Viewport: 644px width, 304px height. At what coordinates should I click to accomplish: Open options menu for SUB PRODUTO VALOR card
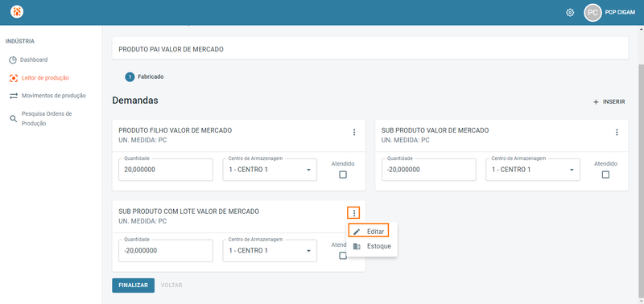(x=617, y=132)
